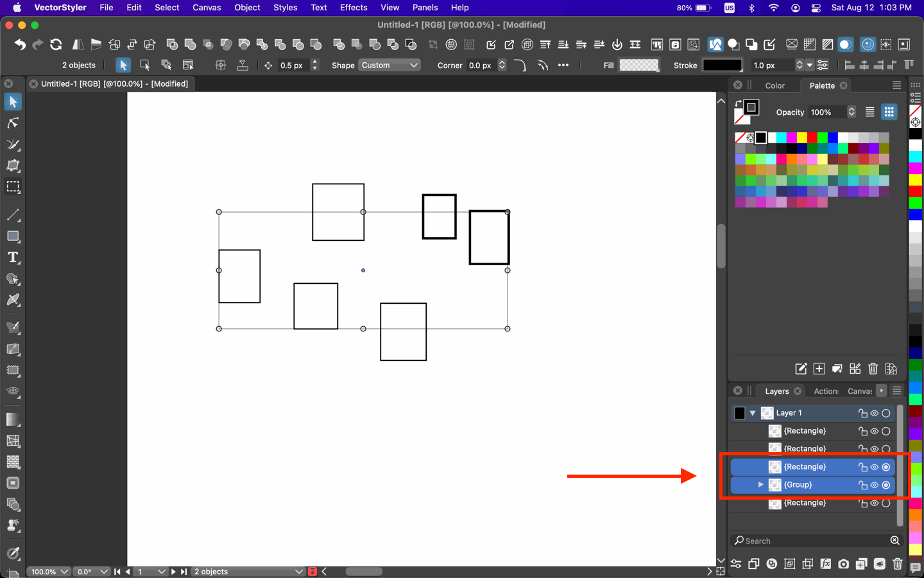Screen dimensions: 924x578
Task: Toggle the lock on the Group layer
Action: click(862, 485)
